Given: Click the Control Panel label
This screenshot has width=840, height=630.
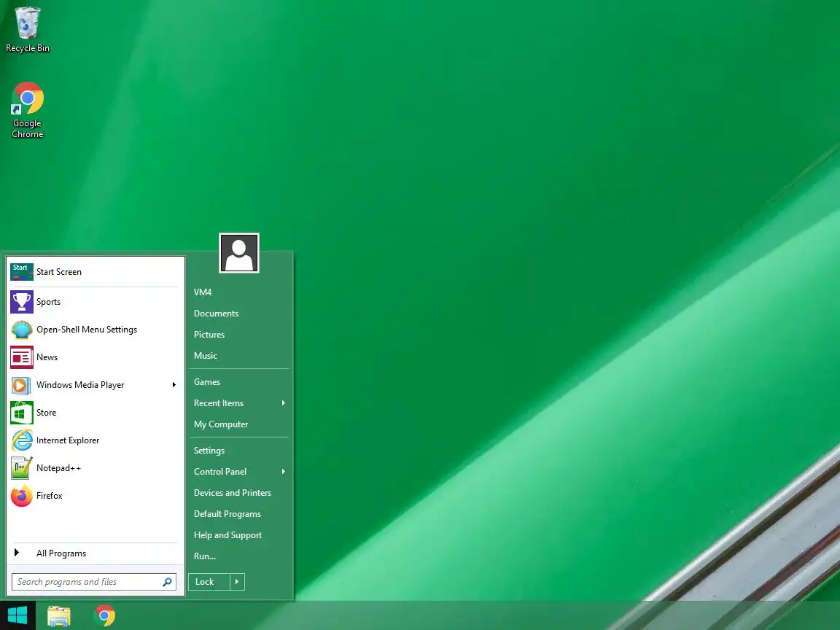Looking at the screenshot, I should tap(220, 472).
